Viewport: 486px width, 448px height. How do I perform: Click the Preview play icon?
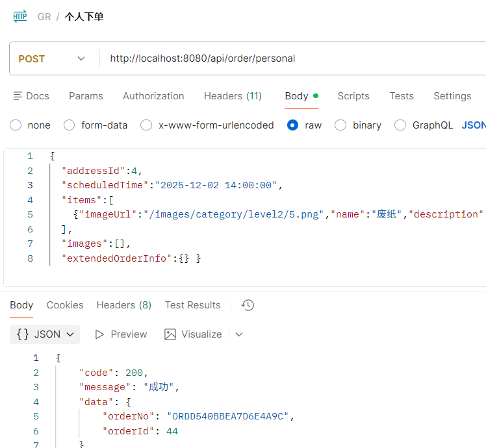99,334
